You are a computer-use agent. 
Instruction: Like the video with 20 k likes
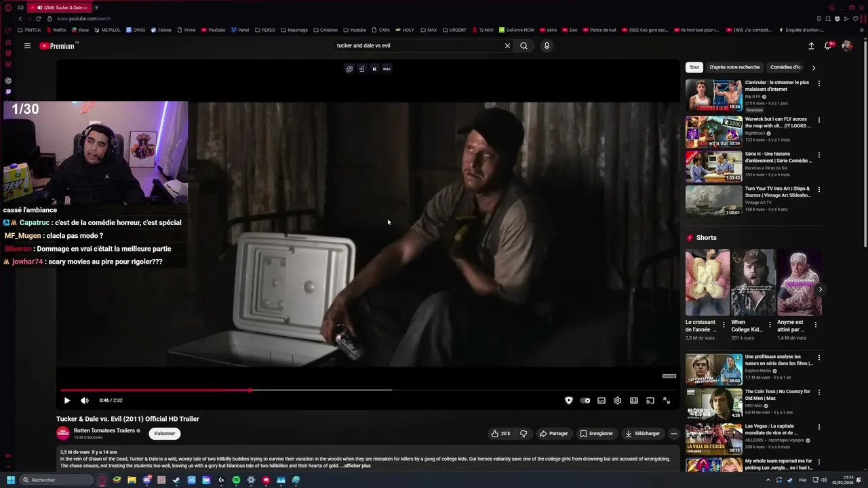[x=501, y=434]
